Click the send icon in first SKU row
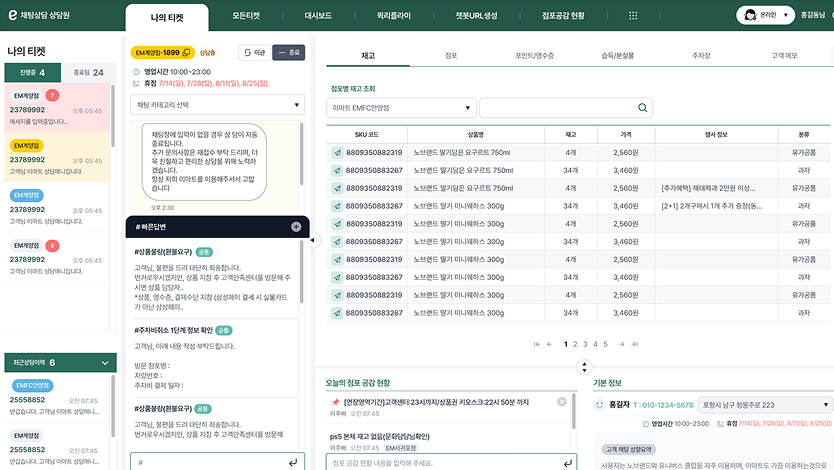 [x=337, y=153]
